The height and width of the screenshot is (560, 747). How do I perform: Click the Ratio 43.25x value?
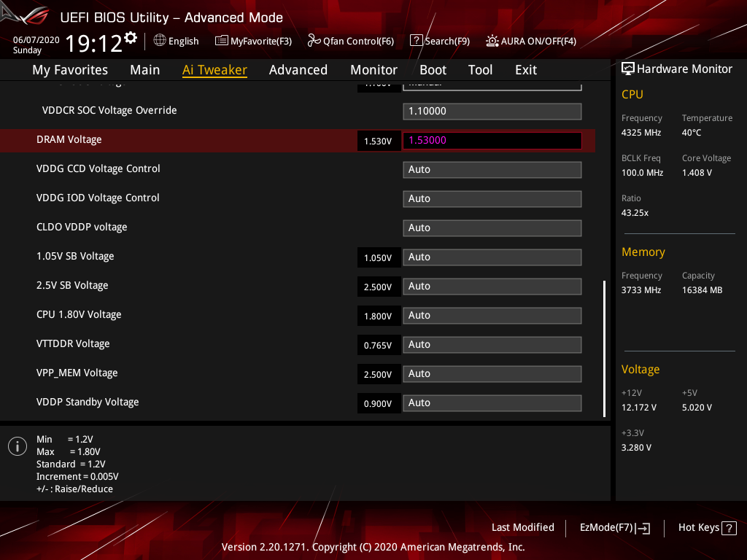pos(635,213)
